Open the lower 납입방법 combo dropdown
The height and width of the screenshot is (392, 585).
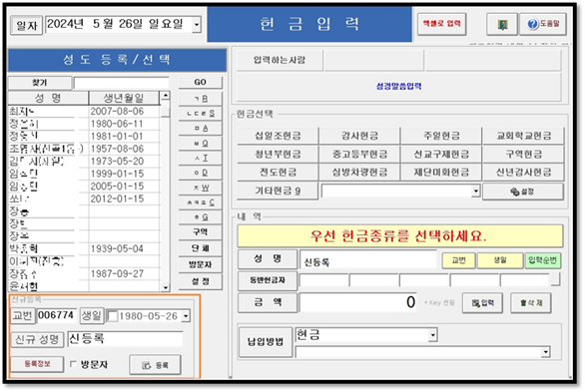point(545,352)
